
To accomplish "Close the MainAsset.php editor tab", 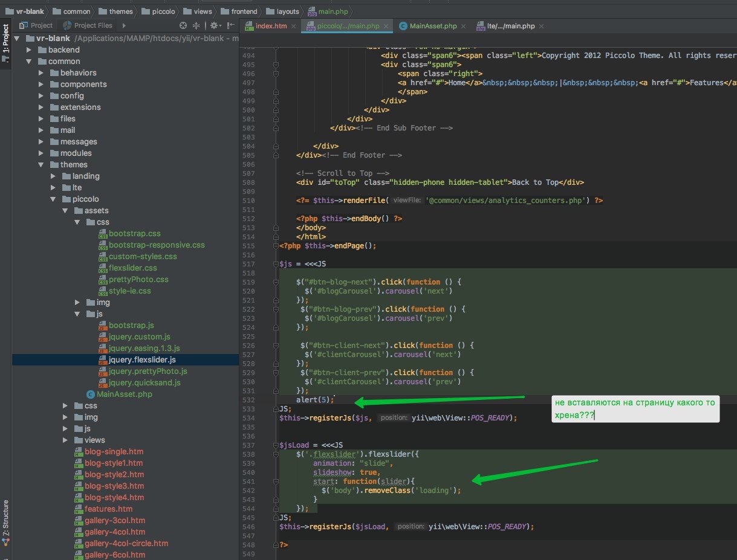I will click(464, 26).
